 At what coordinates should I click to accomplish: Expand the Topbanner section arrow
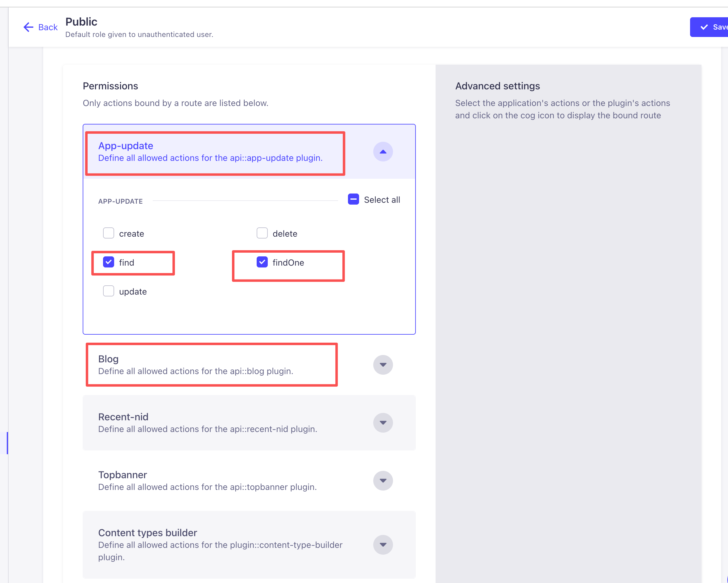[383, 480]
